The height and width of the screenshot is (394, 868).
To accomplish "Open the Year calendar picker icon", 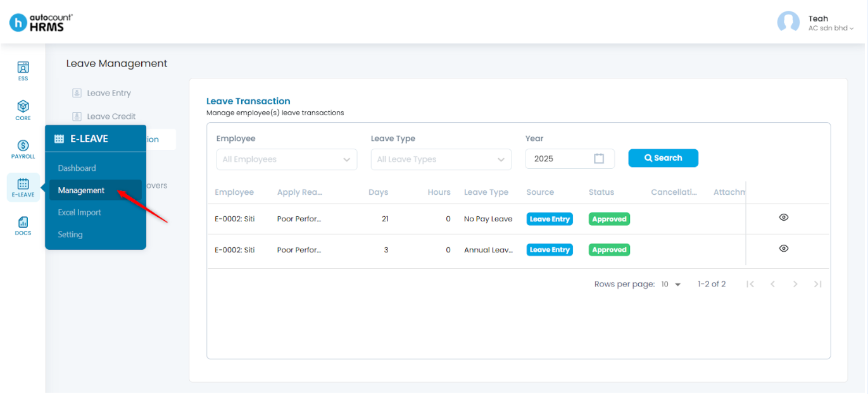I will 599,159.
